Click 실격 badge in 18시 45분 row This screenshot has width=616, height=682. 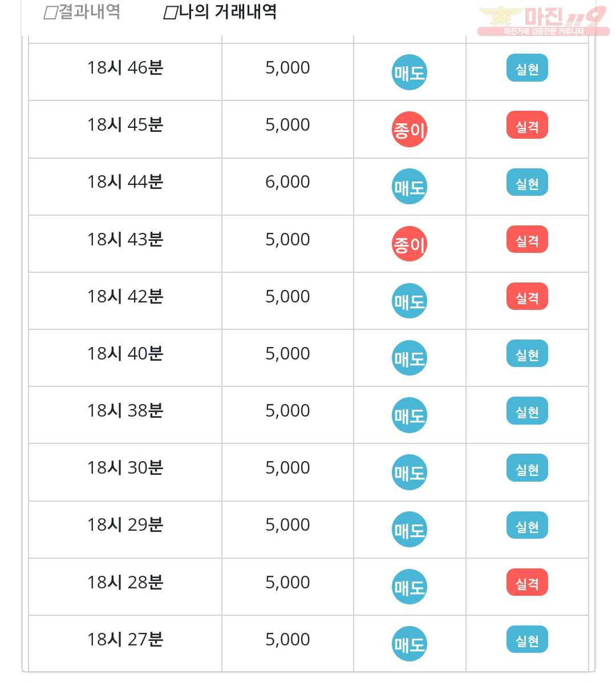point(528,125)
